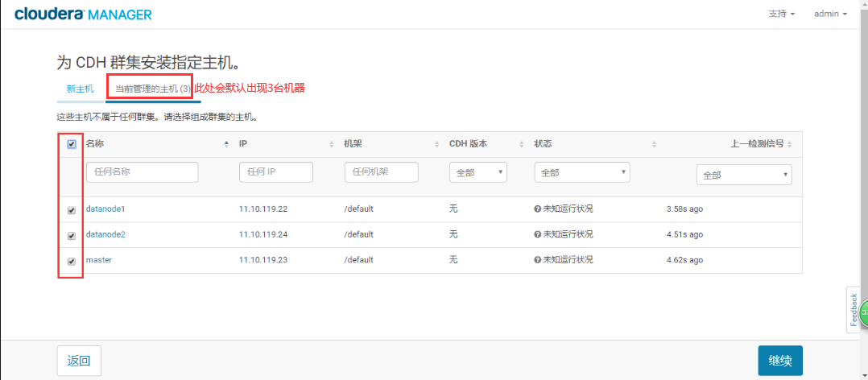The width and height of the screenshot is (868, 380).
Task: Focus the 任何机架 filter field
Action: tap(382, 172)
